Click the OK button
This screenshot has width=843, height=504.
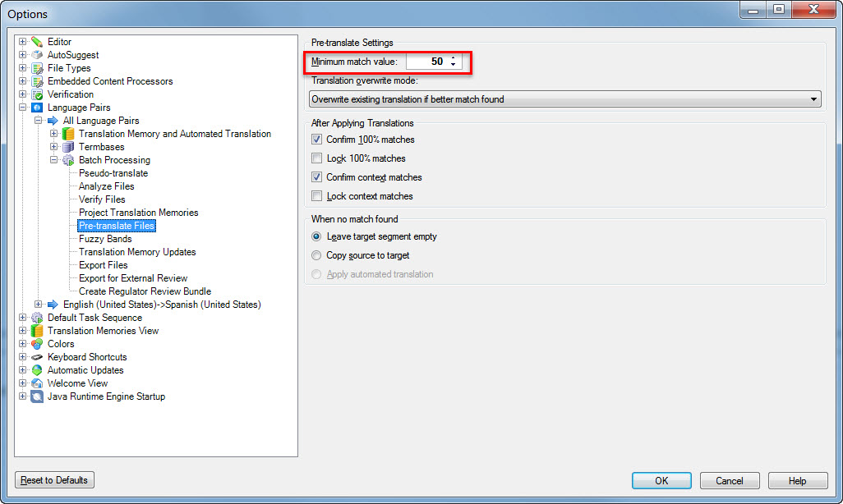(x=661, y=480)
